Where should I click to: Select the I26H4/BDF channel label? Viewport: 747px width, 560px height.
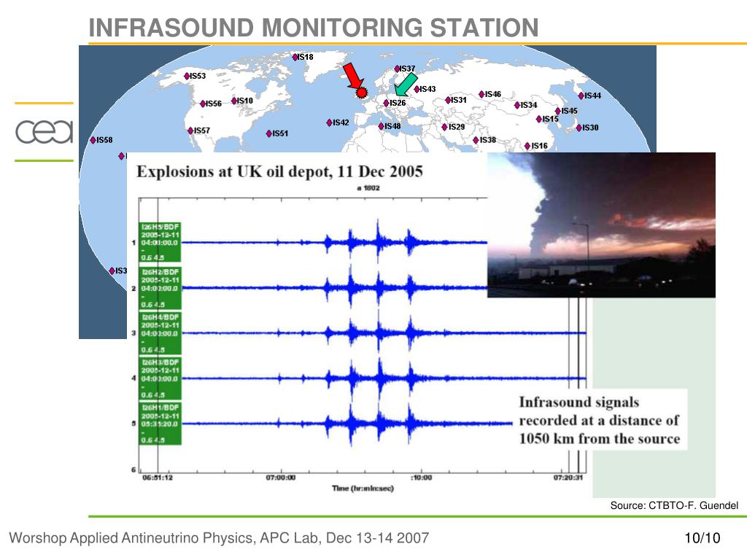[x=160, y=333]
